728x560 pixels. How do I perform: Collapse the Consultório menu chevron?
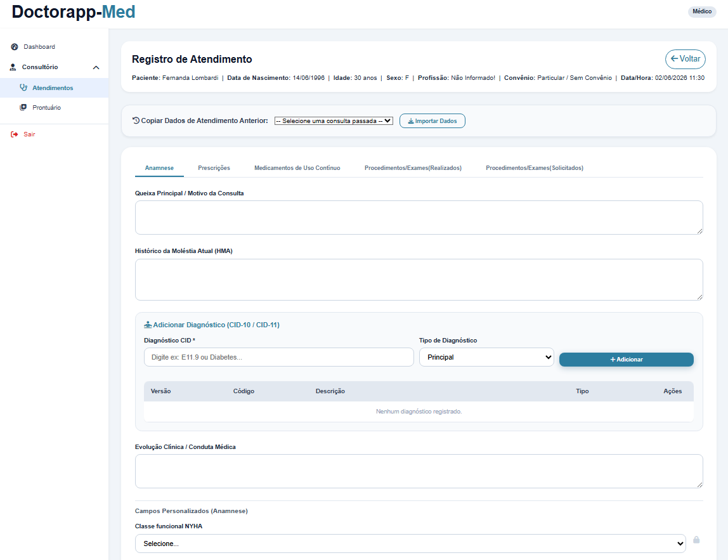coord(96,67)
